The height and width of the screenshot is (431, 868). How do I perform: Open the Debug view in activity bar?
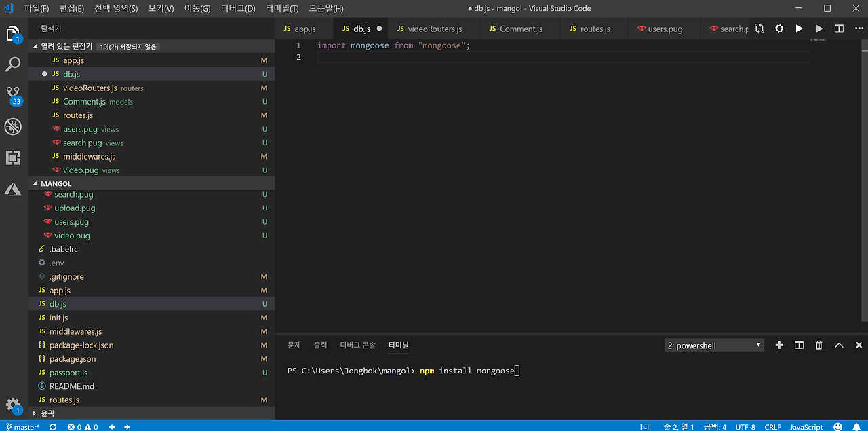pyautogui.click(x=13, y=127)
